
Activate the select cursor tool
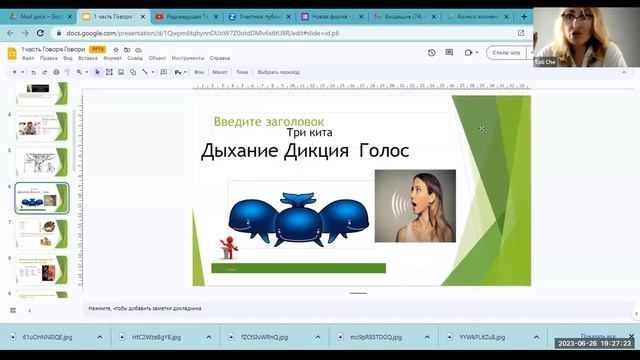pos(97,72)
